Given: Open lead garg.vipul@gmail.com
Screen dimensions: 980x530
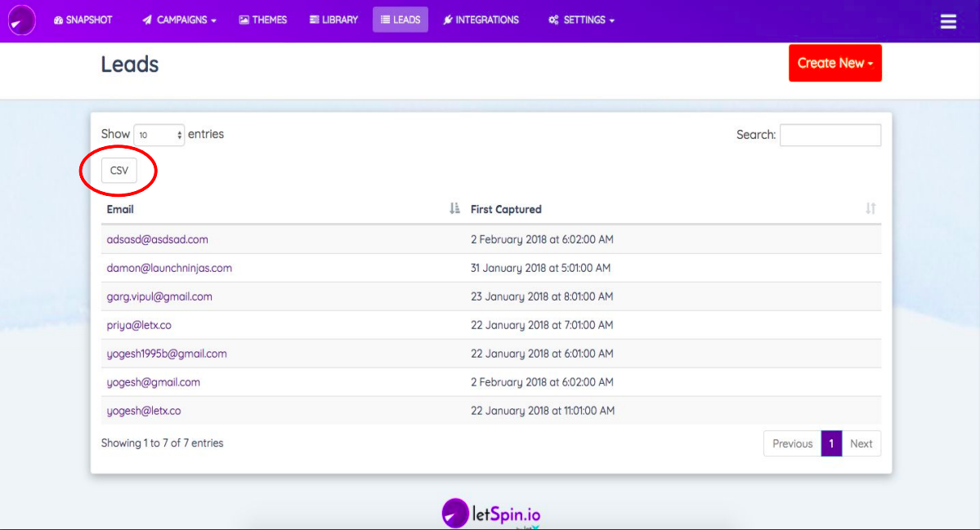Looking at the screenshot, I should pyautogui.click(x=159, y=296).
